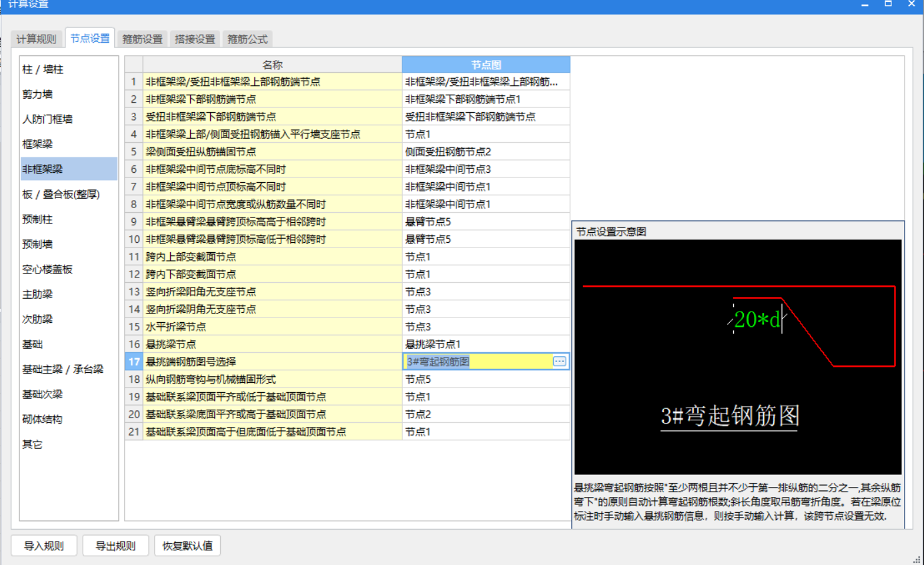
Task: Select 其它 category
Action: pyautogui.click(x=69, y=444)
